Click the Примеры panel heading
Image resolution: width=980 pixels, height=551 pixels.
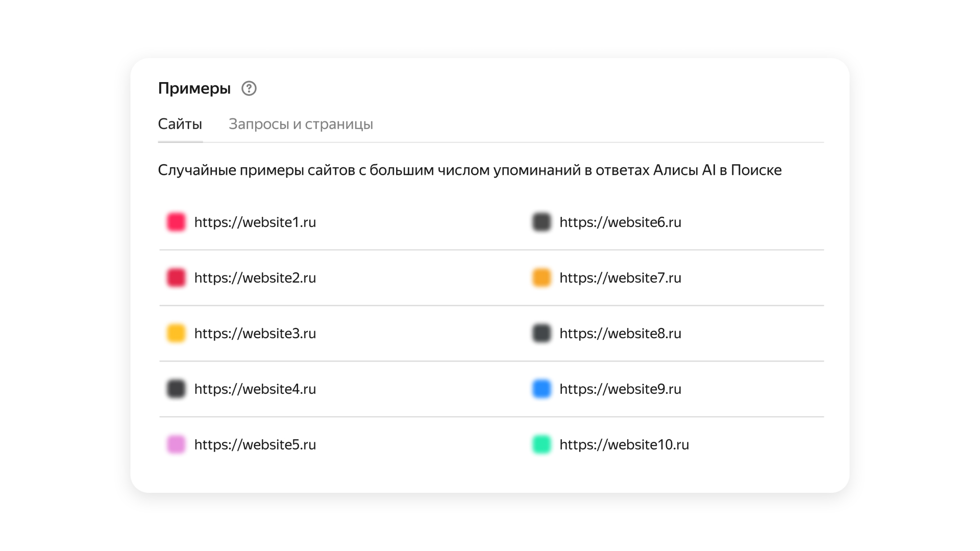(194, 87)
